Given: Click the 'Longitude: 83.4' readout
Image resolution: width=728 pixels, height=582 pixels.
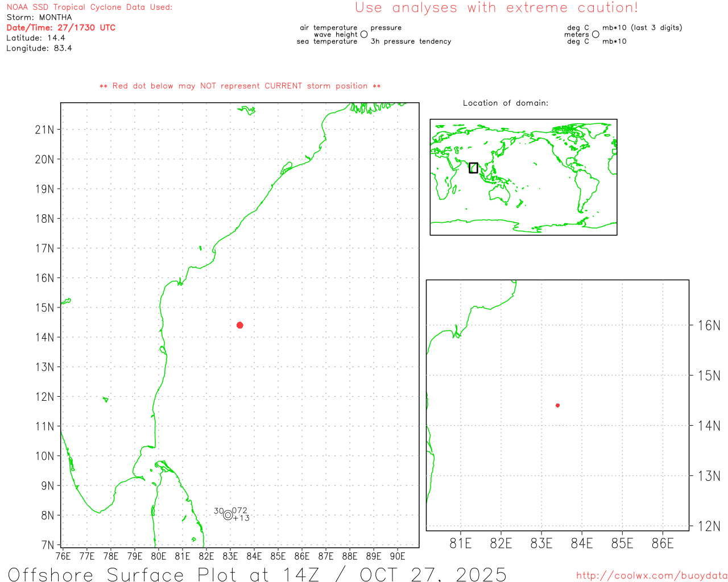Looking at the screenshot, I should pyautogui.click(x=39, y=48).
